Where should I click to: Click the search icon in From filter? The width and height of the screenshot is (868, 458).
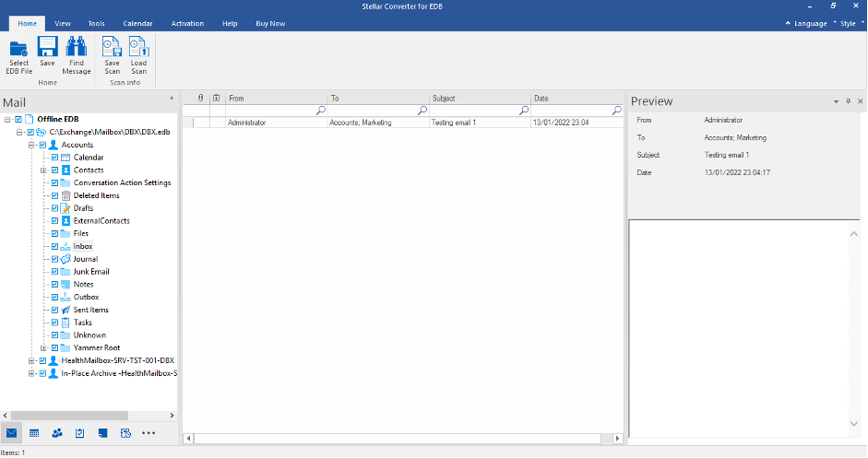click(320, 111)
